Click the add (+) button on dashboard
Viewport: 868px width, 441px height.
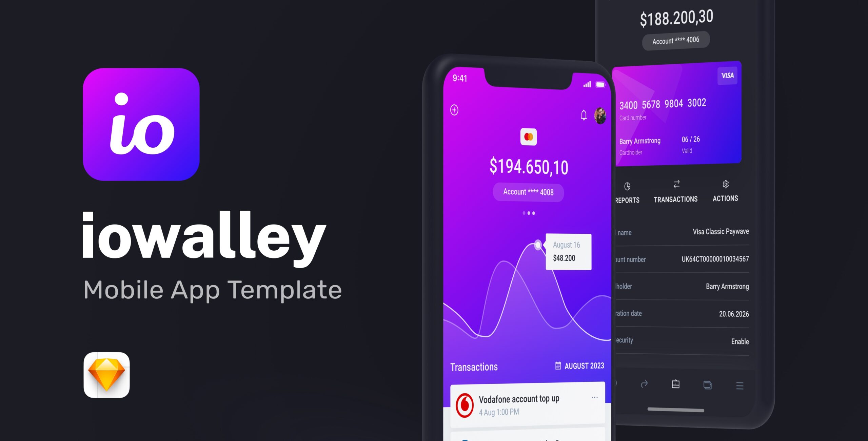(453, 110)
